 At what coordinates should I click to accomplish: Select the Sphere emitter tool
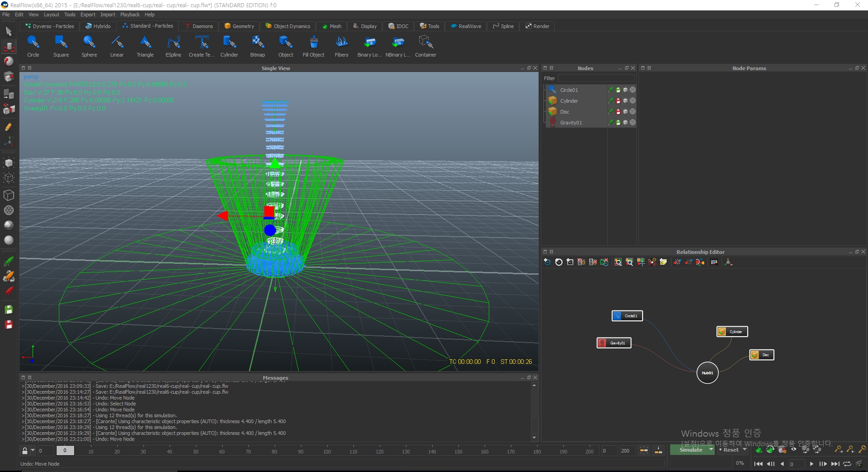89,47
